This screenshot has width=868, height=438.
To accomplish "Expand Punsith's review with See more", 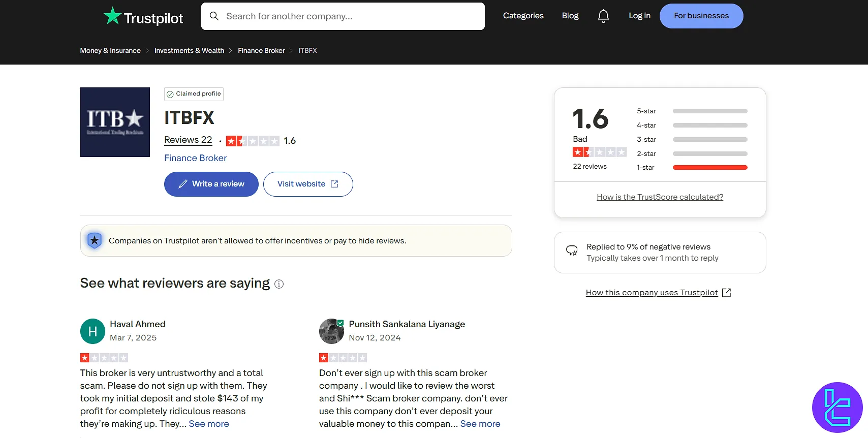I will click(x=480, y=424).
